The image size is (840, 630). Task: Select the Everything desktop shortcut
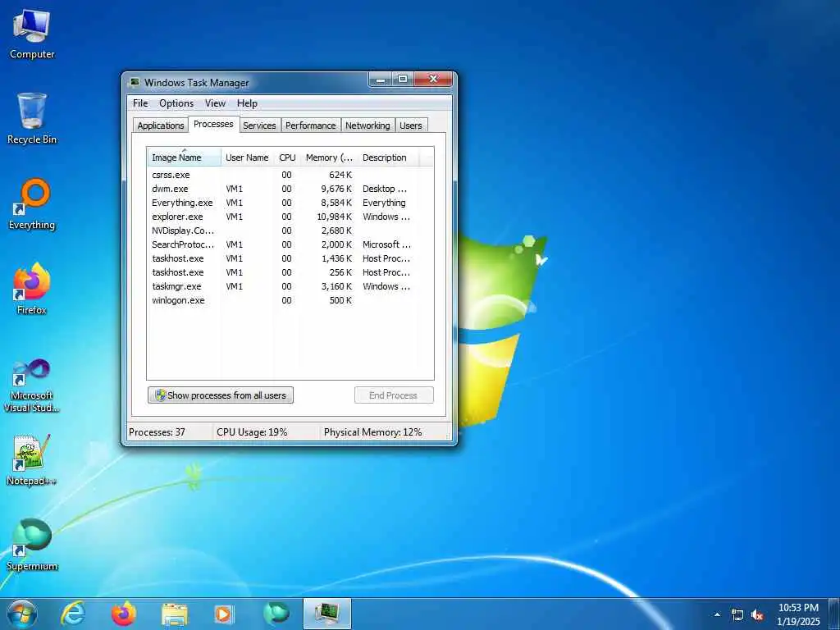click(x=32, y=204)
